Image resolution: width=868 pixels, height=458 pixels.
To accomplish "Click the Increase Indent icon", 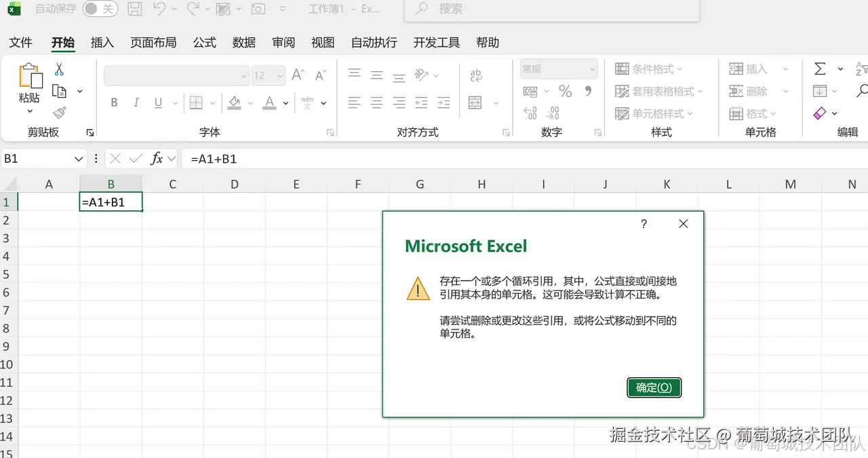I will [443, 103].
